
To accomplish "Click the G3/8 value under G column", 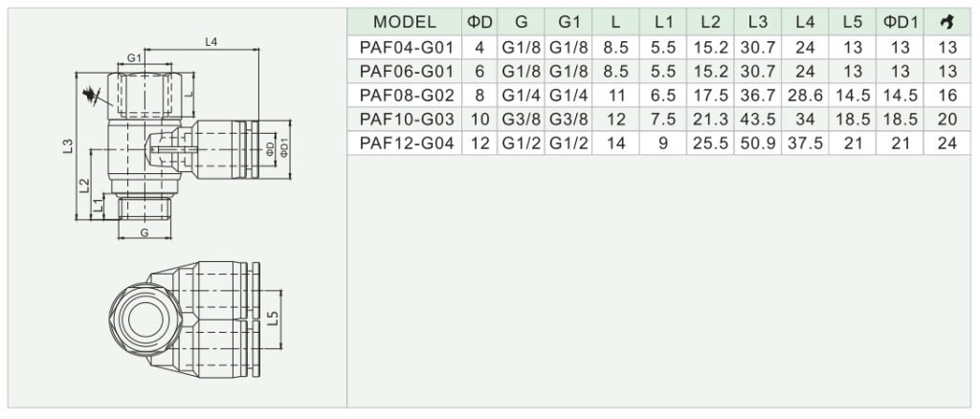I will click(521, 120).
